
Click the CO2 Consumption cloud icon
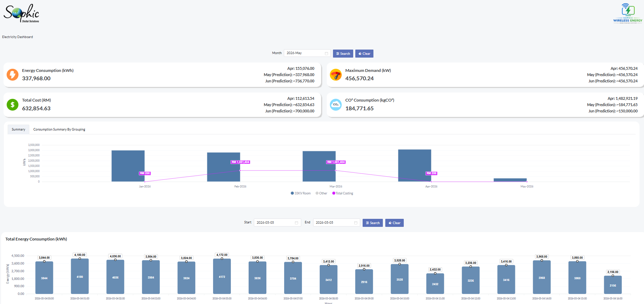[336, 104]
